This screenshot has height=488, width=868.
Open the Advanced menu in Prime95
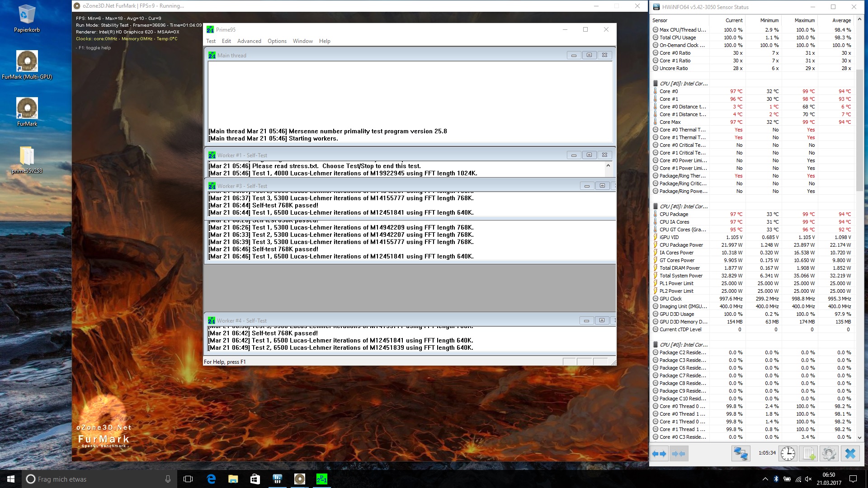pyautogui.click(x=249, y=41)
